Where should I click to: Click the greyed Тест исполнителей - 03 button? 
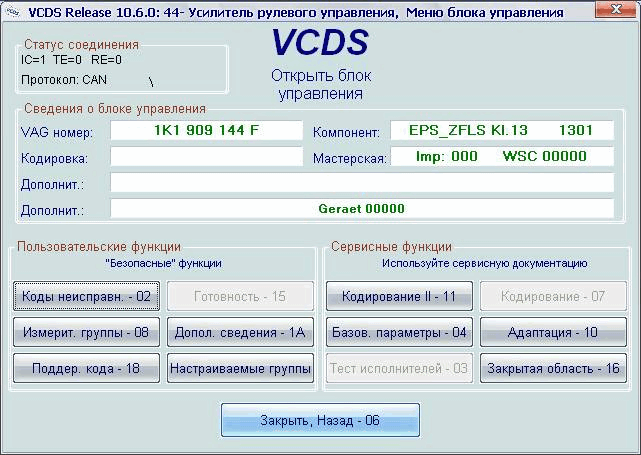pos(399,368)
